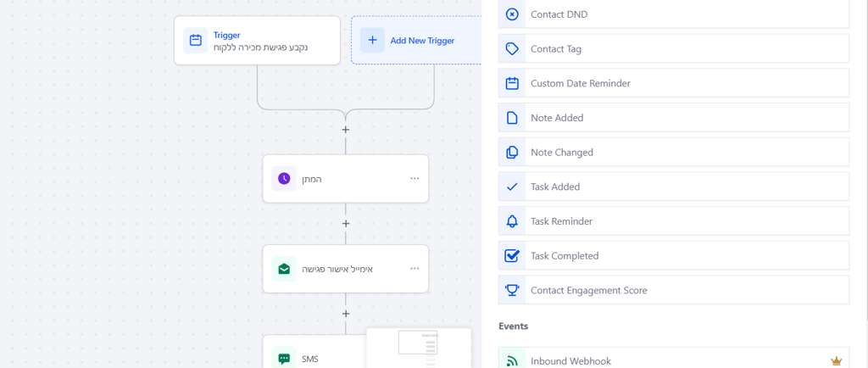Click the premium crown icon on Inbound Webhook
This screenshot has width=868, height=368.
(x=836, y=361)
